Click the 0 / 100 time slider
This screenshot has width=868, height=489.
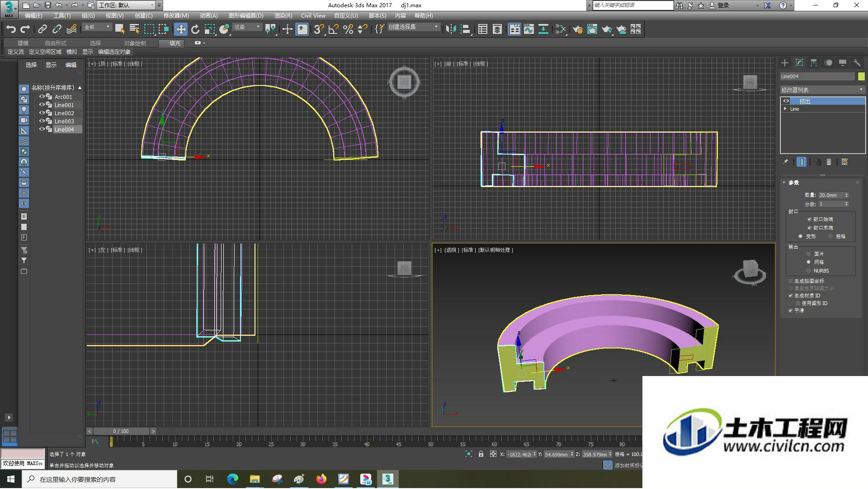tap(121, 431)
